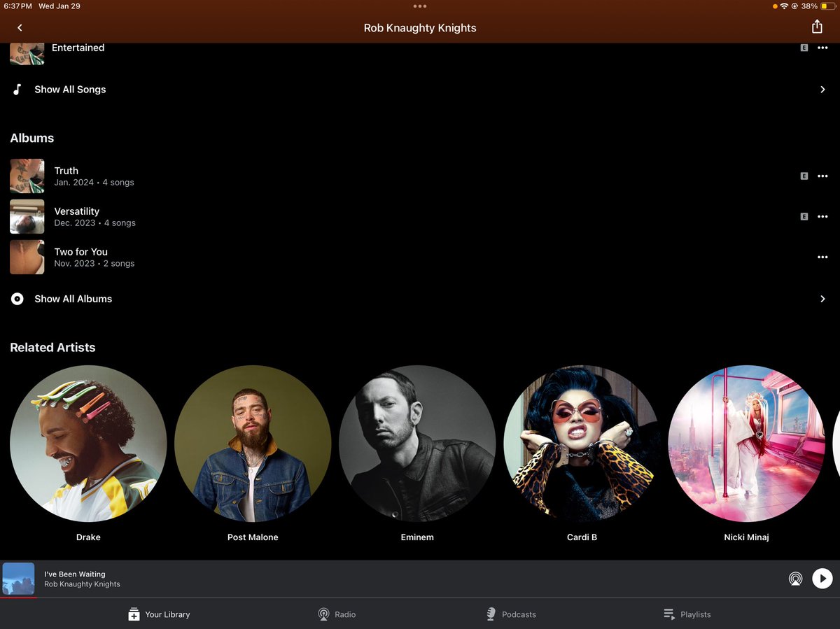Click the Rob Knaughty Knights page title

tap(420, 28)
